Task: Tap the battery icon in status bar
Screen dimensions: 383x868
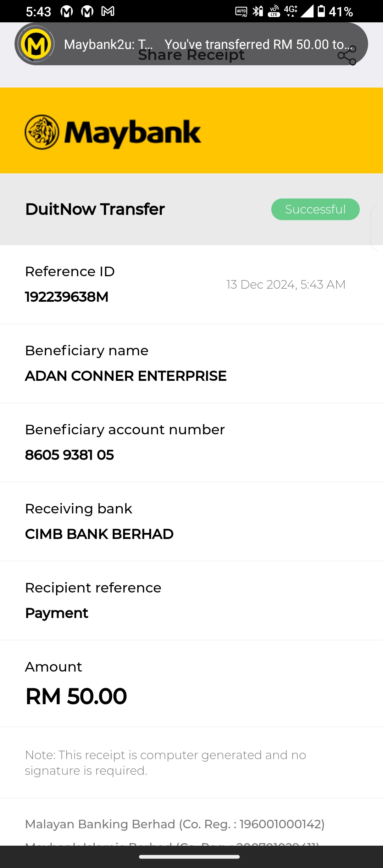Action: (321, 11)
